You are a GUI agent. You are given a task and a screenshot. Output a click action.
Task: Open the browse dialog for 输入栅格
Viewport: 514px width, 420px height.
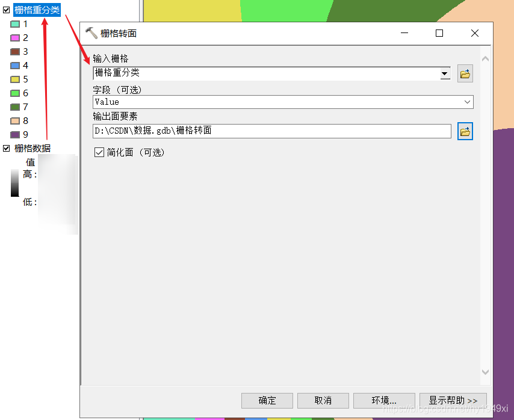click(465, 73)
